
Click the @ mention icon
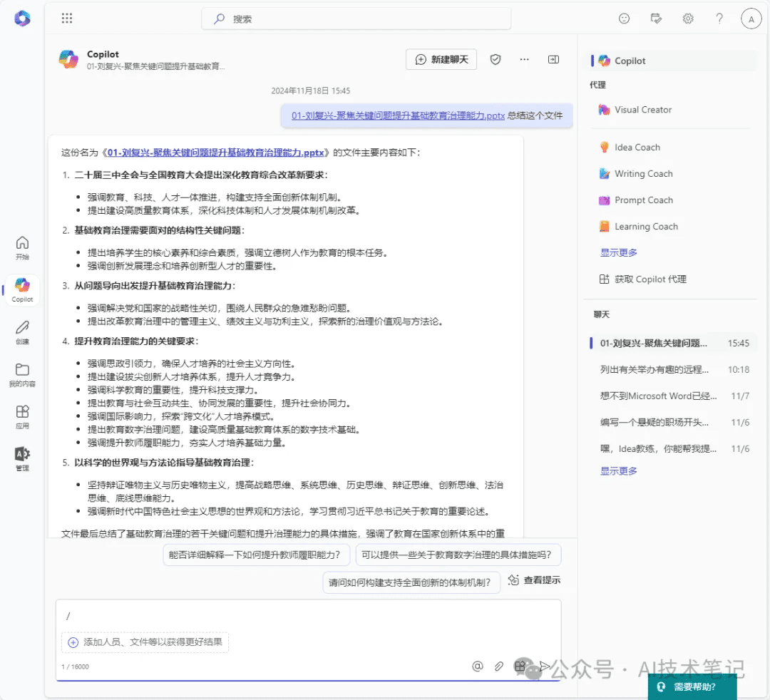(x=478, y=666)
